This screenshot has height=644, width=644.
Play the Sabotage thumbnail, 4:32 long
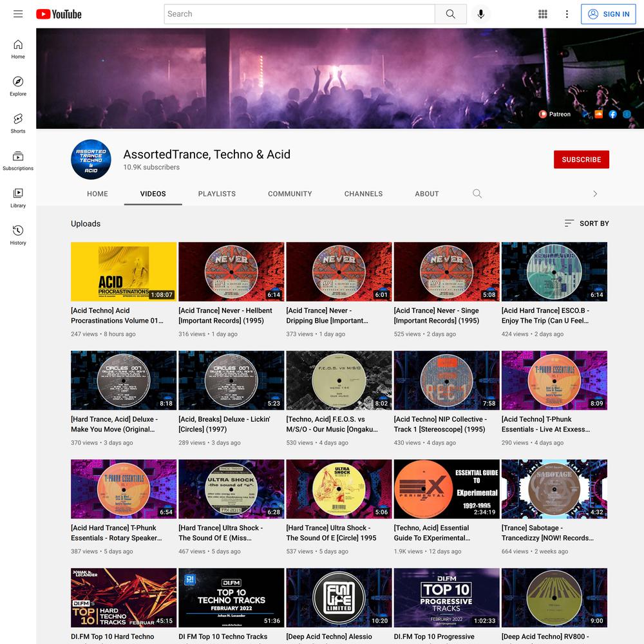[x=554, y=489]
